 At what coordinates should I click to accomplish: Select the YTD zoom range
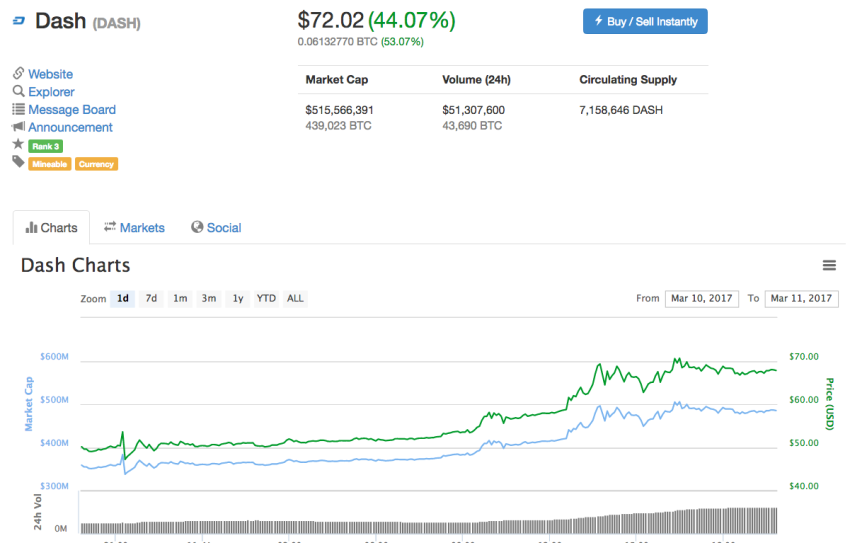[x=266, y=298]
